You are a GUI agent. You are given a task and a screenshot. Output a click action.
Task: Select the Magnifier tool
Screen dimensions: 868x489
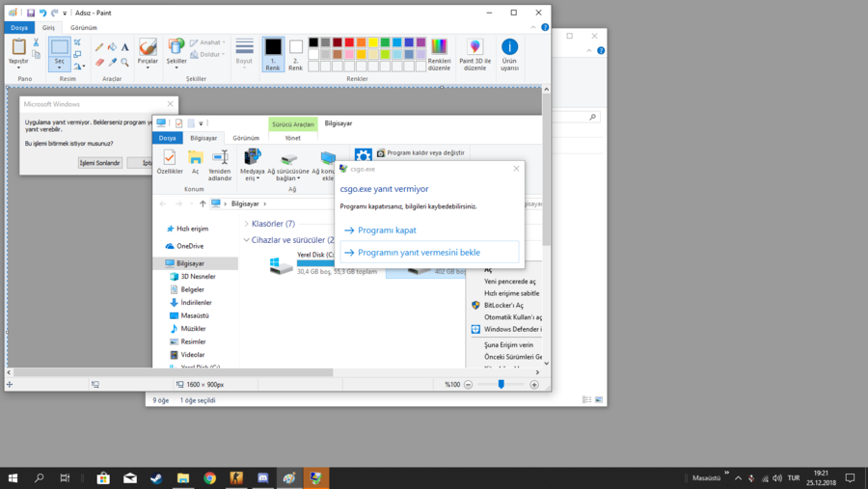pyautogui.click(x=125, y=63)
